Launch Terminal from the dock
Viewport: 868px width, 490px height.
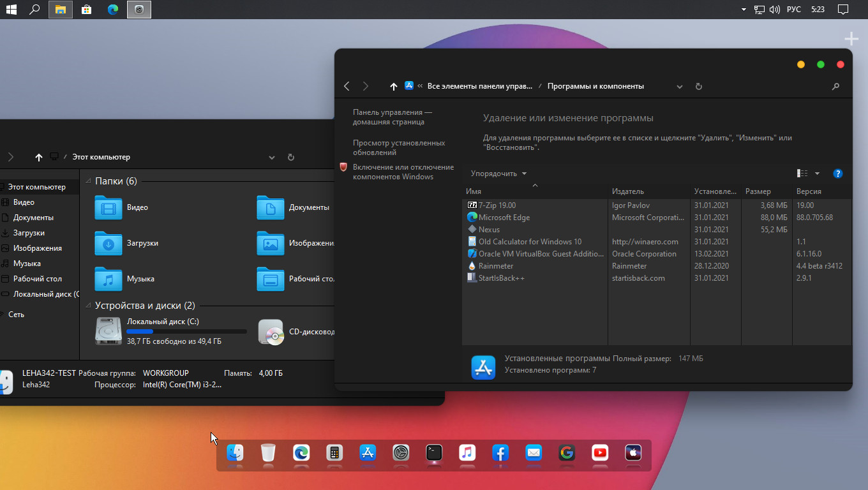[x=434, y=453]
